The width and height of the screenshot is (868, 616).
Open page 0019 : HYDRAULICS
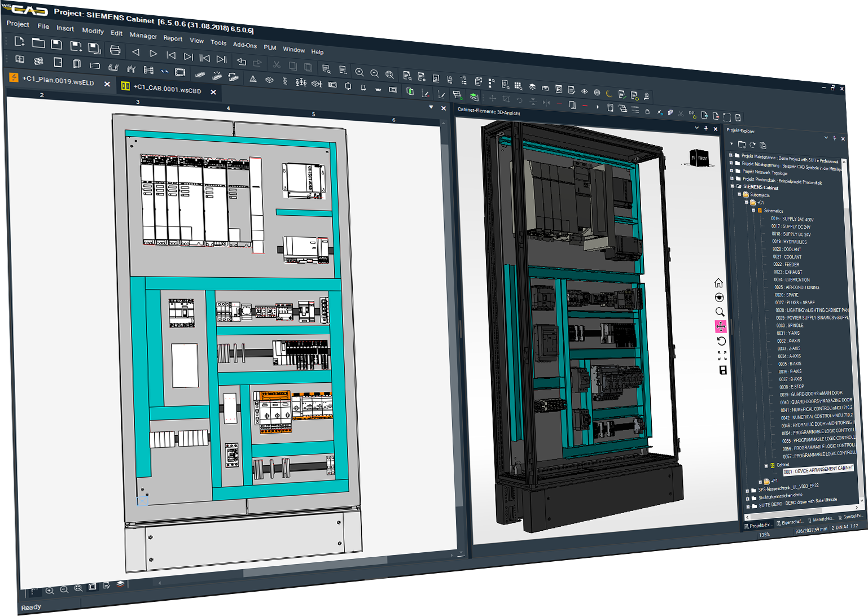pyautogui.click(x=790, y=242)
